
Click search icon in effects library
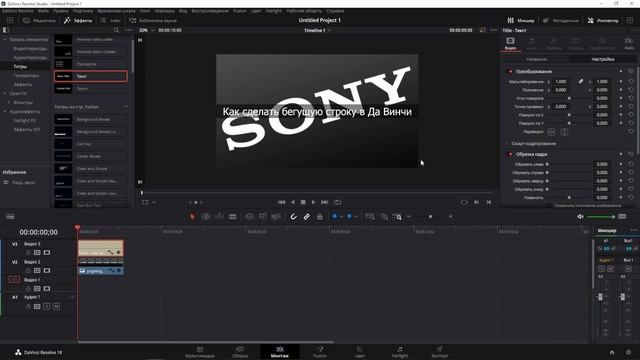click(x=116, y=30)
